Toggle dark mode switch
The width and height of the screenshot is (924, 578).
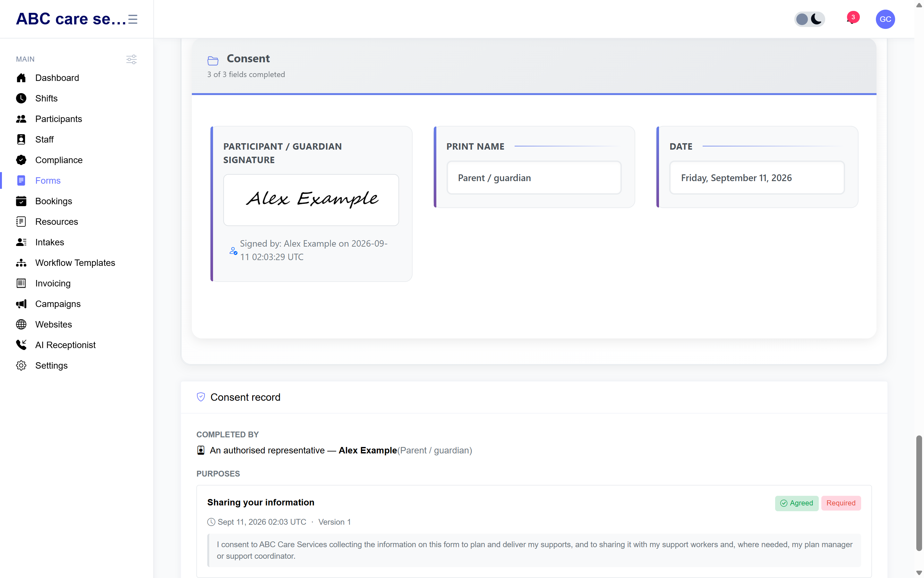[809, 19]
